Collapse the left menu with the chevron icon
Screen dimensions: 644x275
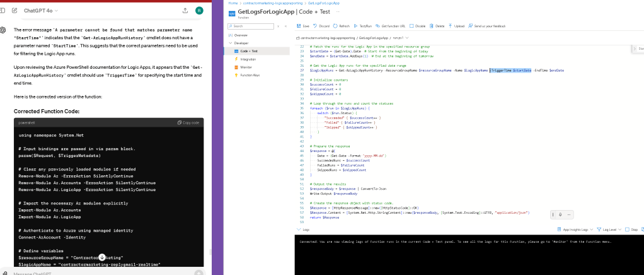click(287, 26)
